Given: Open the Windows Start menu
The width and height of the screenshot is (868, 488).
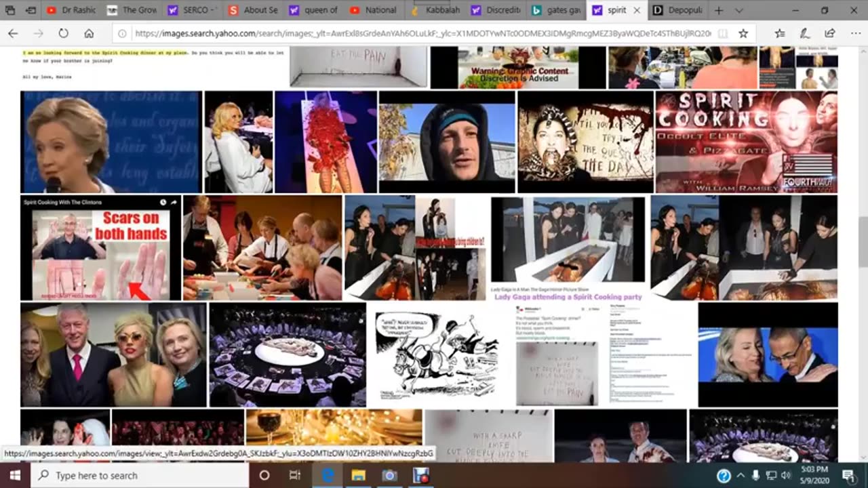Looking at the screenshot, I should coord(15,475).
